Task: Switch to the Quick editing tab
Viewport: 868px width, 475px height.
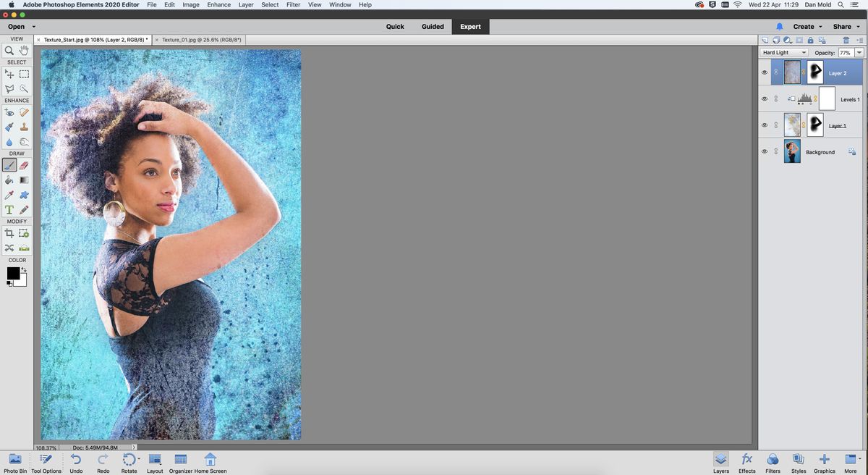Action: point(395,27)
